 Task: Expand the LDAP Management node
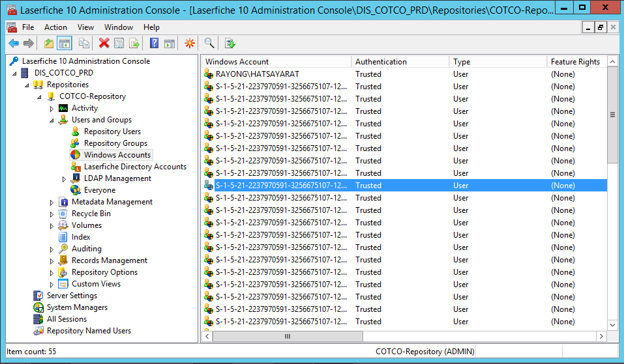click(64, 179)
